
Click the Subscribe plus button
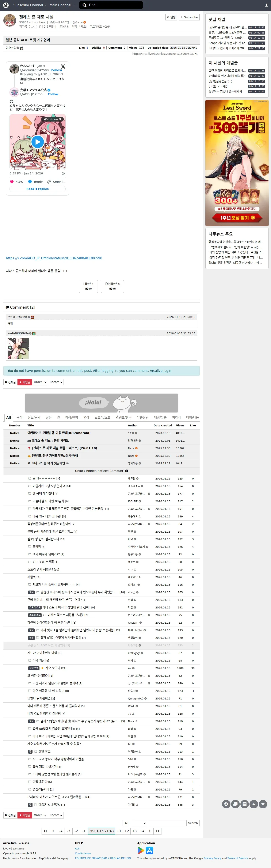click(x=189, y=17)
